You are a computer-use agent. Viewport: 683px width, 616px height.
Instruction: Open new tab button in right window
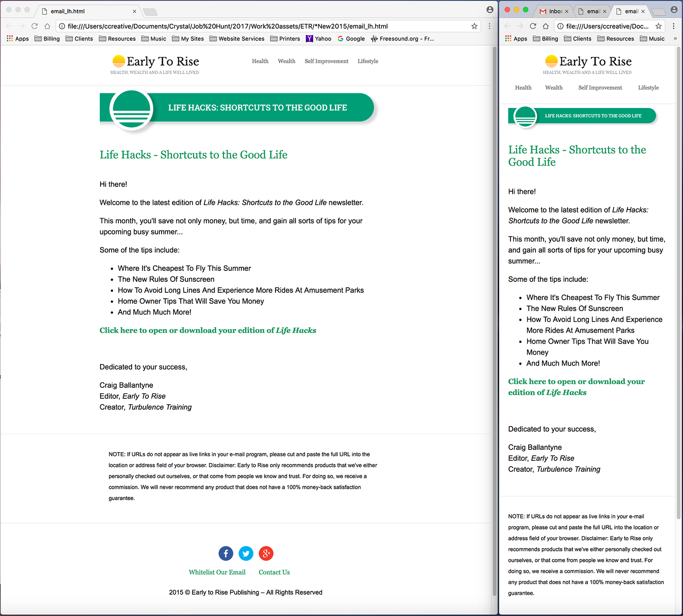[x=658, y=11]
